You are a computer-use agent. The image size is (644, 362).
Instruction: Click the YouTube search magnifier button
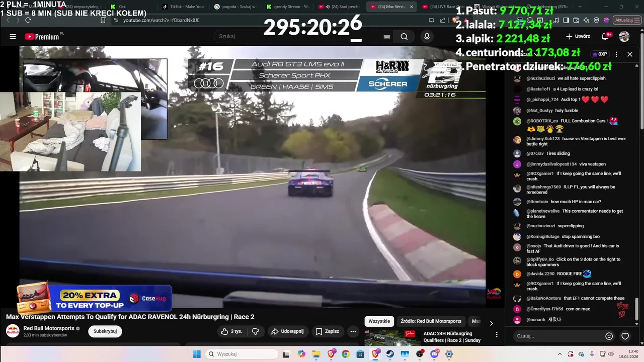[404, 37]
